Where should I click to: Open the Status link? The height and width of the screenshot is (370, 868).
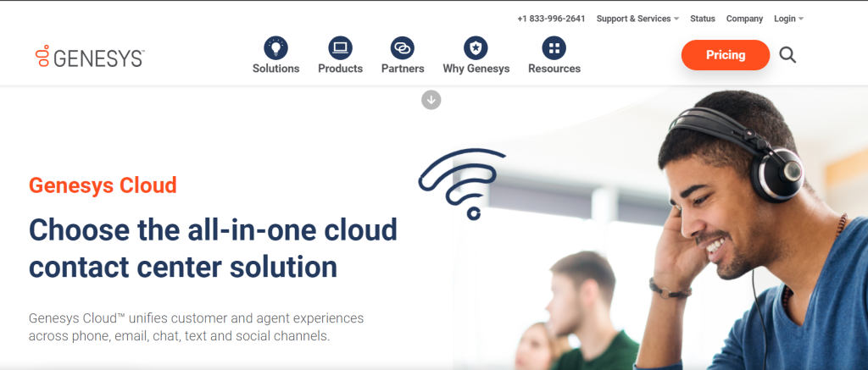(x=703, y=19)
